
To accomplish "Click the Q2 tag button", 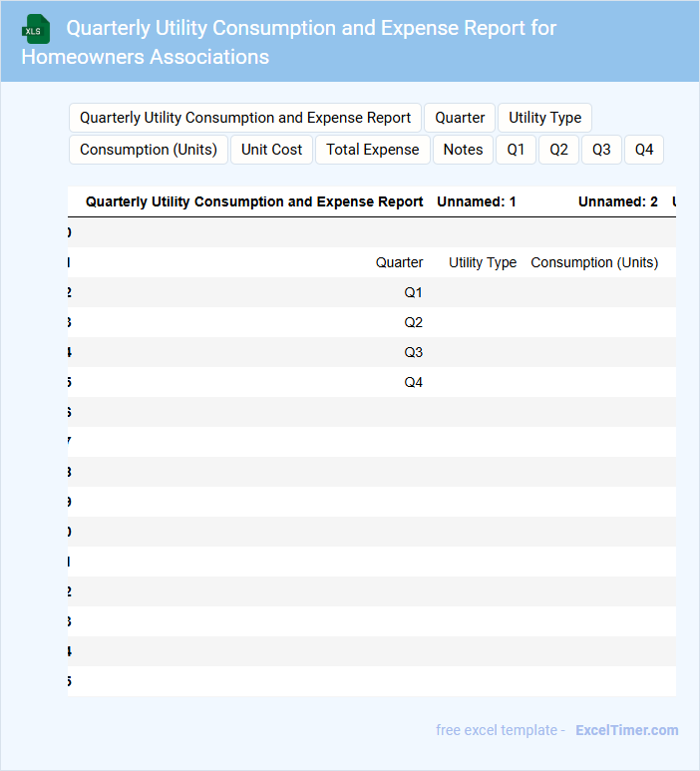I will tap(558, 150).
